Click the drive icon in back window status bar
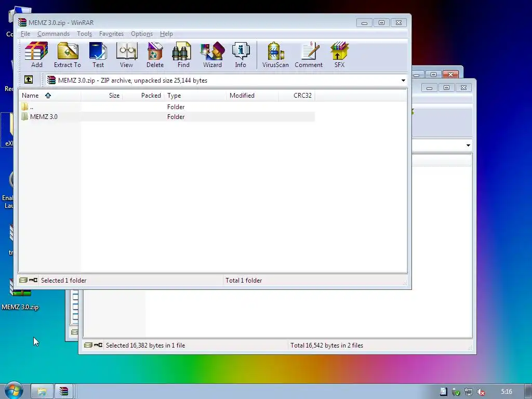 coord(88,345)
